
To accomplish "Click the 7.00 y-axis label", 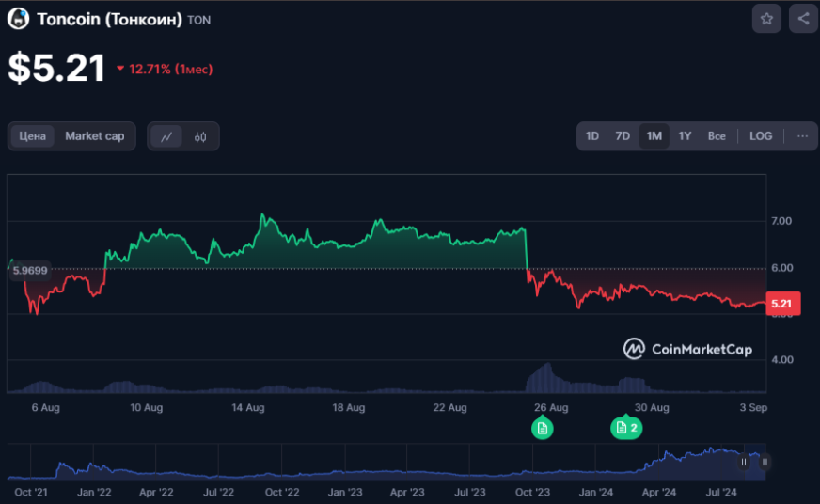I will point(781,221).
